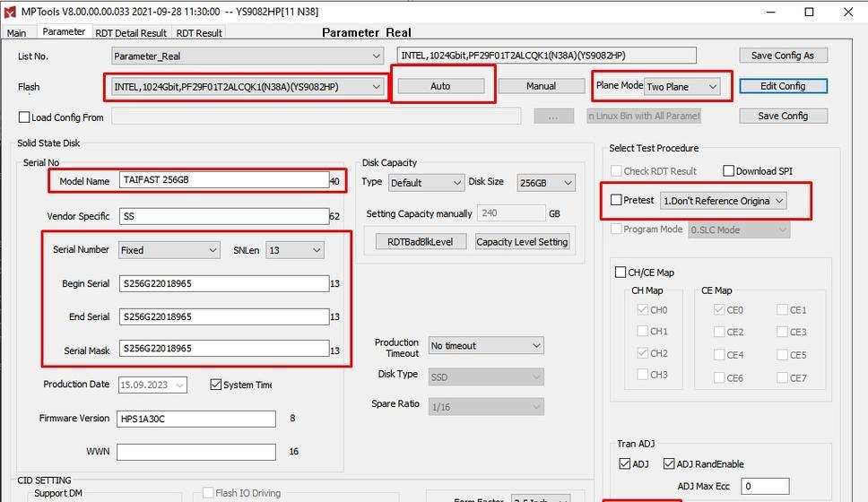Click the Firmware Version input field

[x=196, y=419]
